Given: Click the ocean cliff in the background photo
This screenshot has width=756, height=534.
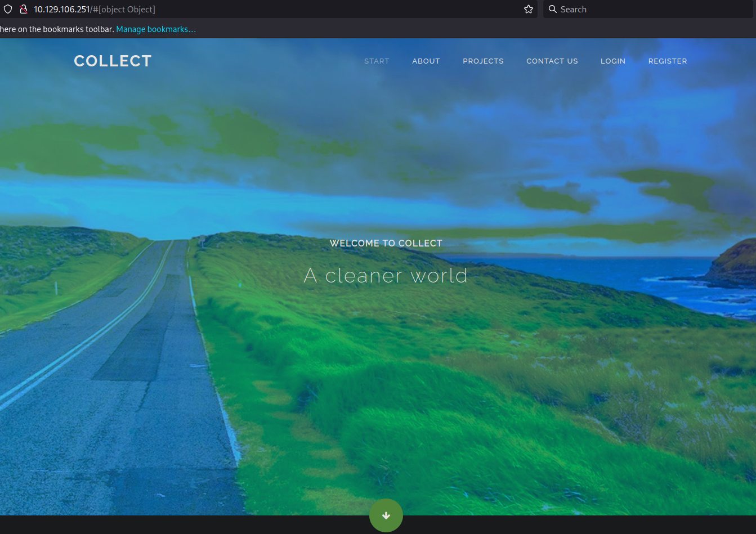Looking at the screenshot, I should coord(735,264).
